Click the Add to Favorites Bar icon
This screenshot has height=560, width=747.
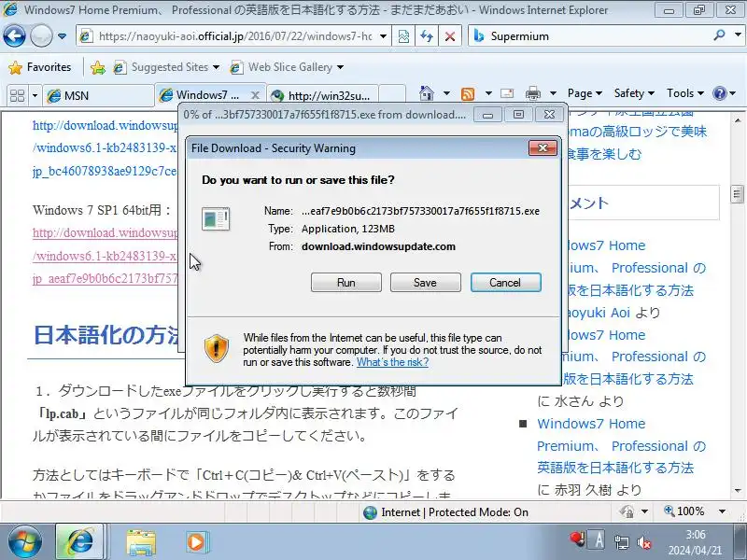pos(98,67)
